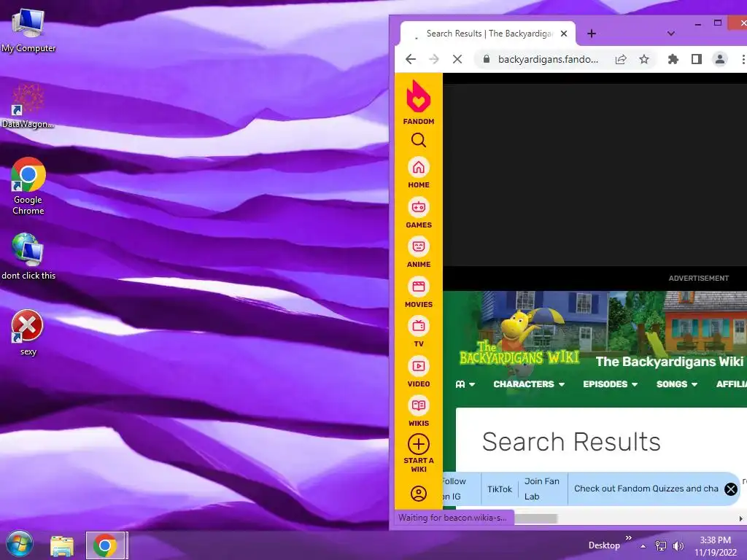
Task: Expand Chrome tab search chevron
Action: (x=671, y=34)
